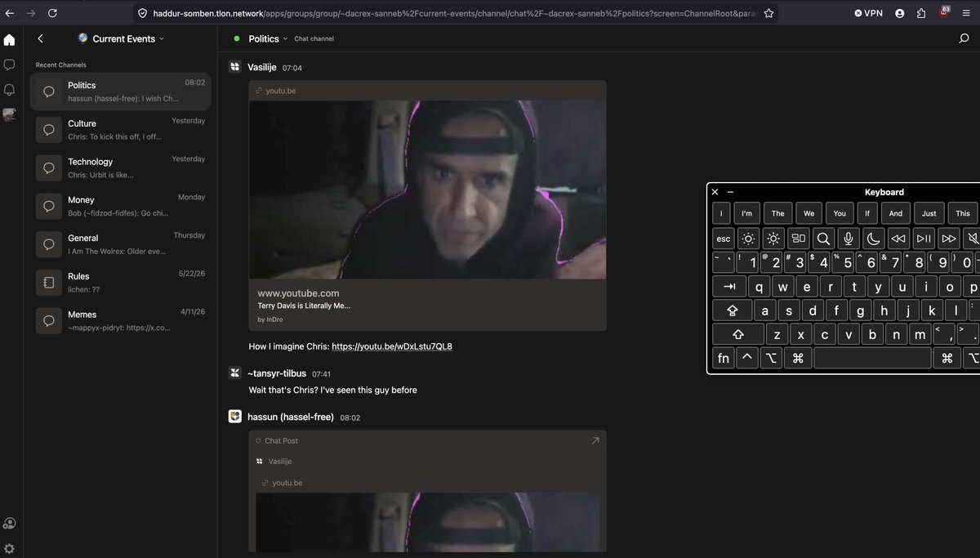Screen dimensions: 980x558
Task: Select the Culture channel in the sidebar
Action: tap(120, 129)
